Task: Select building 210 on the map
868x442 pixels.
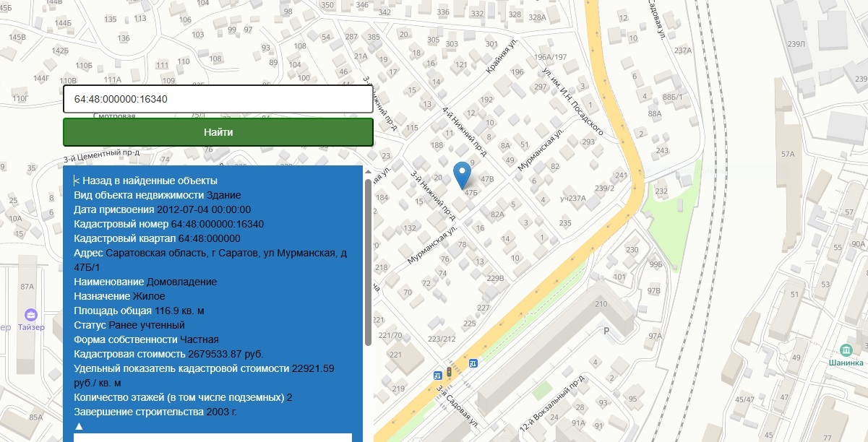Action: [600, 304]
